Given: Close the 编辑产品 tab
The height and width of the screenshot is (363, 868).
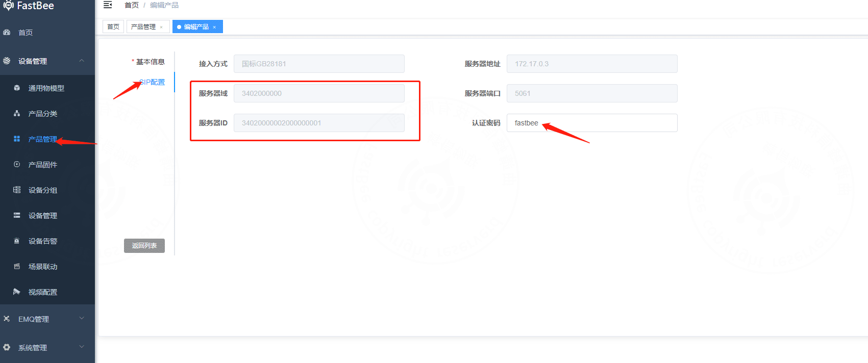Looking at the screenshot, I should coord(214,27).
